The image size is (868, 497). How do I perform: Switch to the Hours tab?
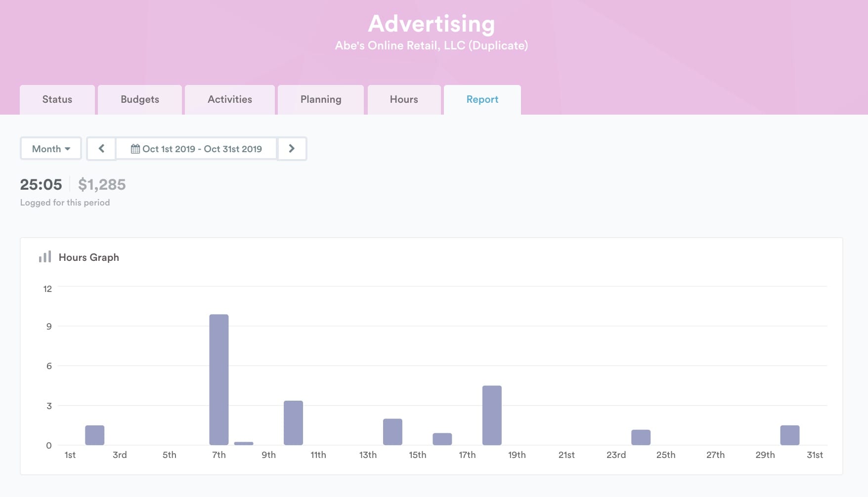coord(404,100)
